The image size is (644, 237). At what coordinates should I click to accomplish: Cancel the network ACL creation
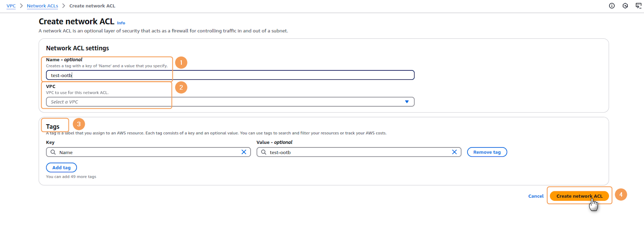coord(536,196)
